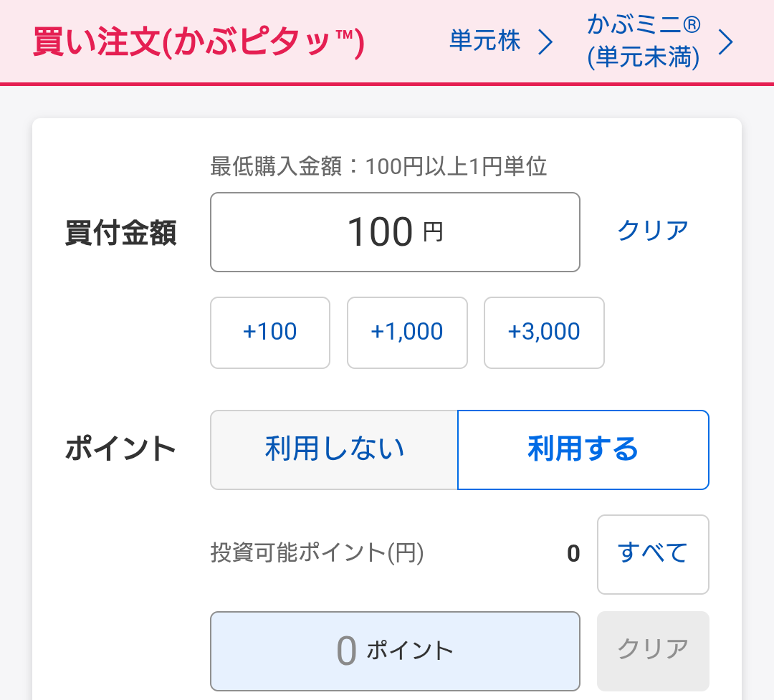Click the available points value 0

click(x=573, y=553)
